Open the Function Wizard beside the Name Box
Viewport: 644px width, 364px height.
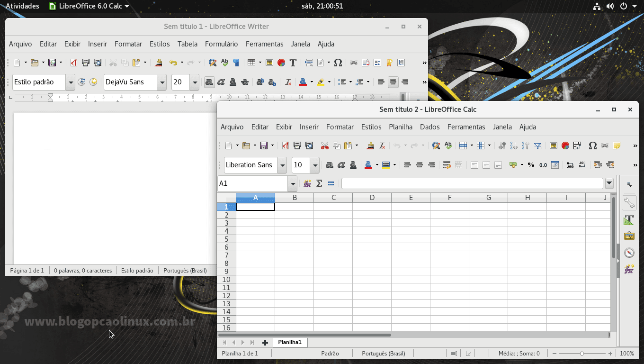307,183
